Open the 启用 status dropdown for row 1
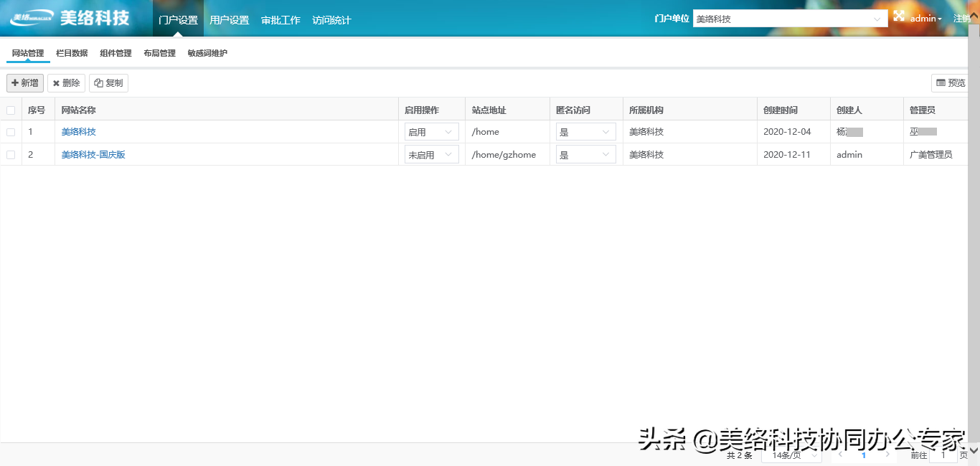 tap(431, 131)
